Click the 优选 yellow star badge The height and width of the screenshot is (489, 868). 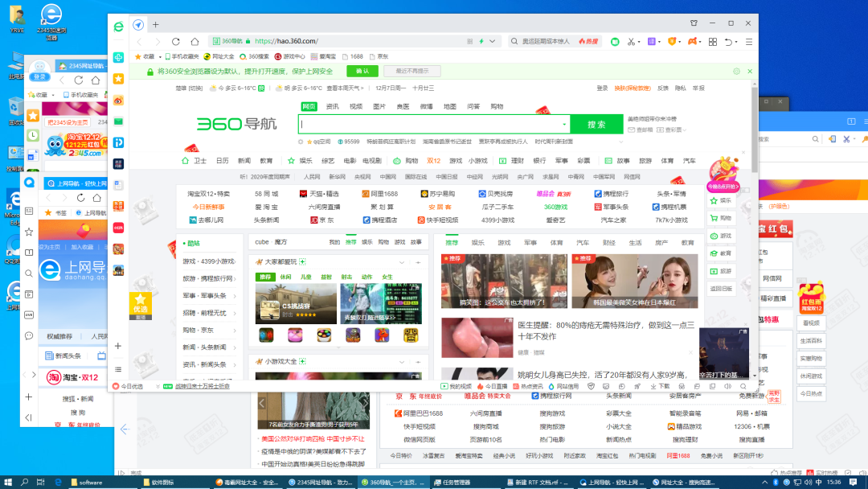(140, 306)
